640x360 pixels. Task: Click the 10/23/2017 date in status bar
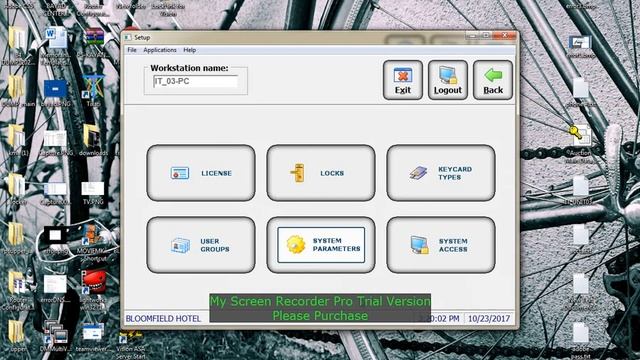tap(489, 318)
